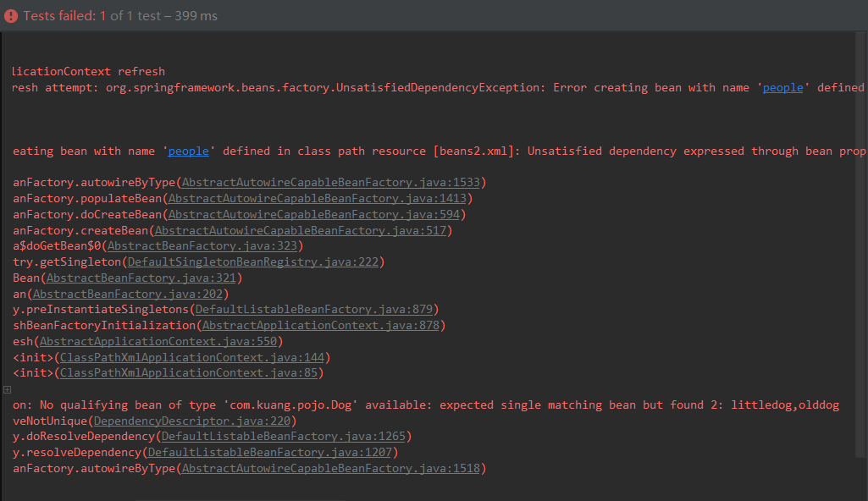Screen dimensions: 868x501
Task: Open 'people' link in refresh attempt line
Action: 782,87
